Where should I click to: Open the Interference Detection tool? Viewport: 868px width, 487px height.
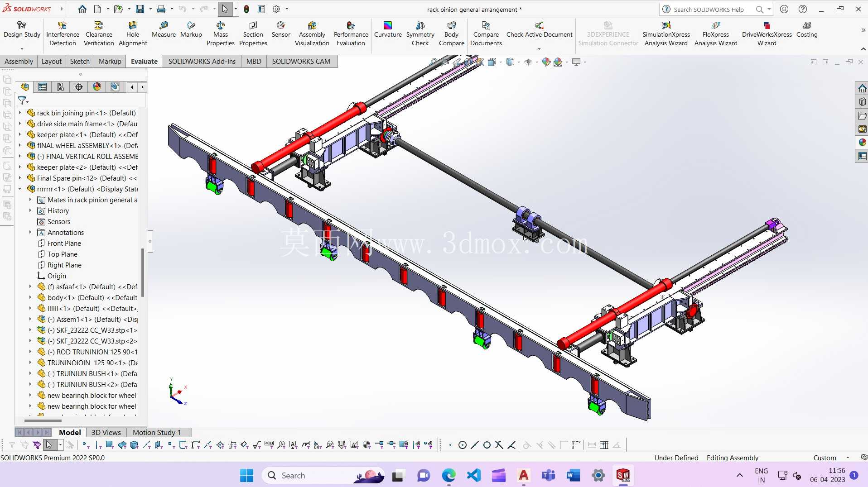[x=63, y=33]
